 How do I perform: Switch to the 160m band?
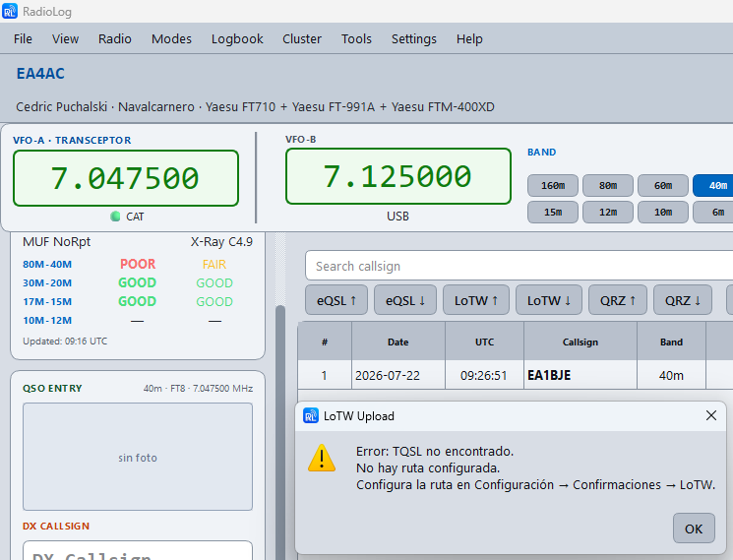[553, 186]
